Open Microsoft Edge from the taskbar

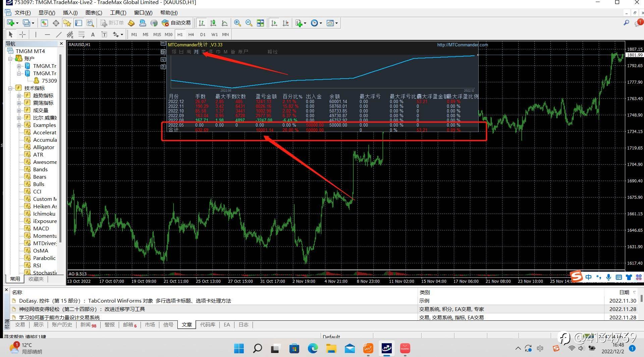point(313,348)
